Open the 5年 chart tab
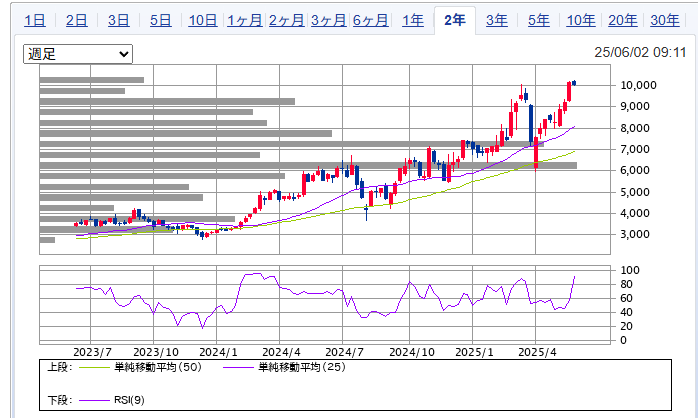 [x=539, y=20]
